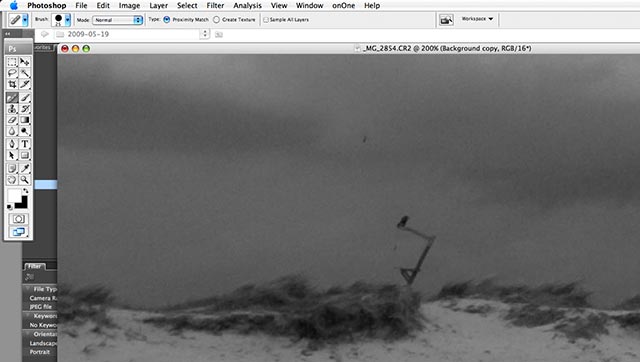Select the Horizontal Type tool
Screen dimensions: 640x362
click(x=25, y=144)
